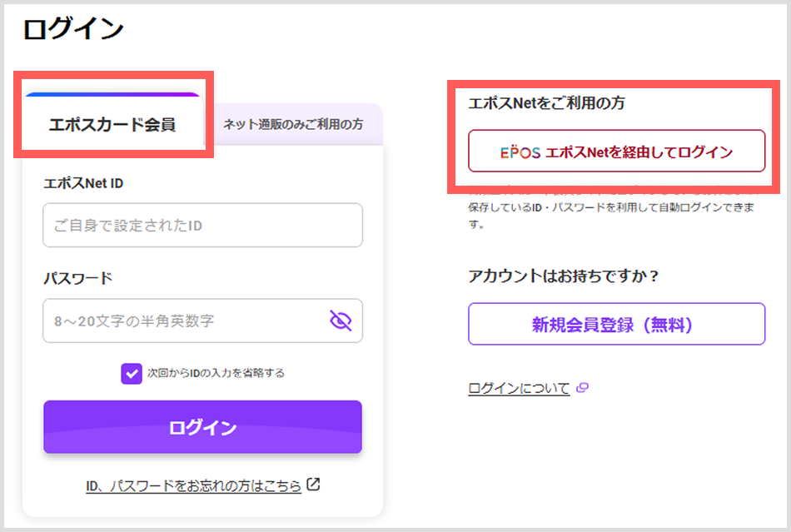
Task: Click the エポスNet ID field label
Action: [83, 183]
